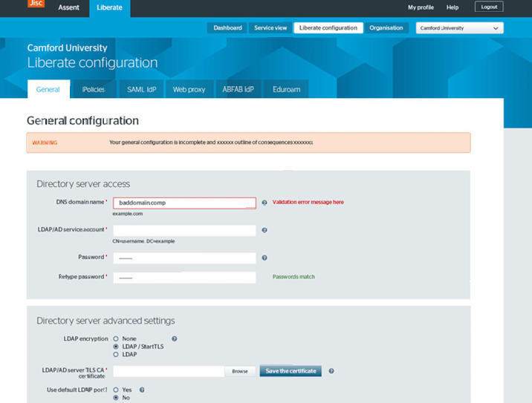
Task: Open help icon beside Save the certificate
Action: tap(331, 371)
